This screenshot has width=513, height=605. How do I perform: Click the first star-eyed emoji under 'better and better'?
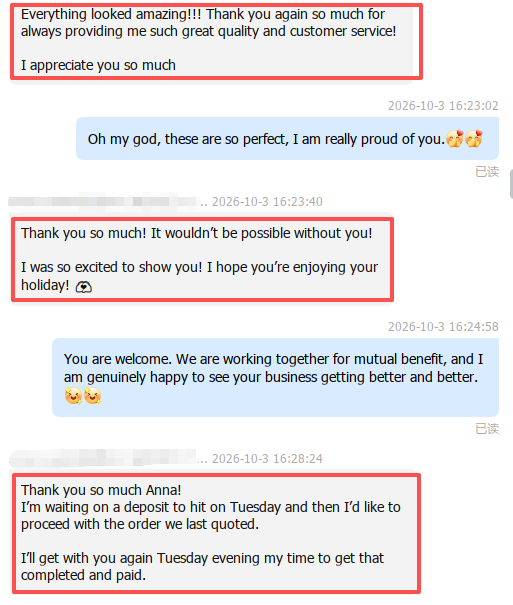click(x=73, y=395)
